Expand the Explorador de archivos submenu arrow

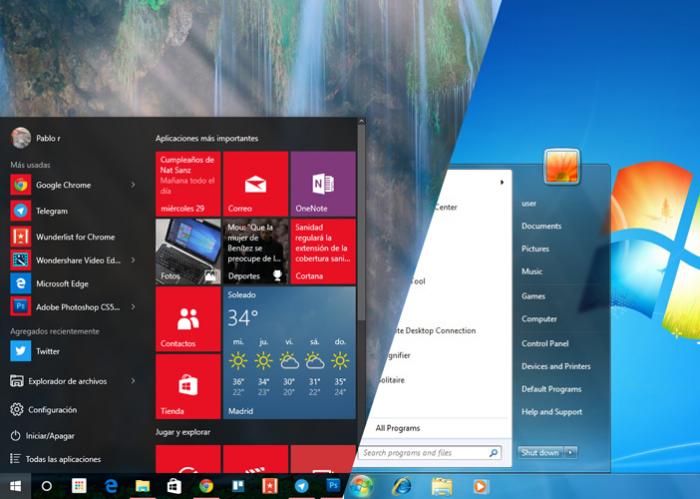[133, 381]
